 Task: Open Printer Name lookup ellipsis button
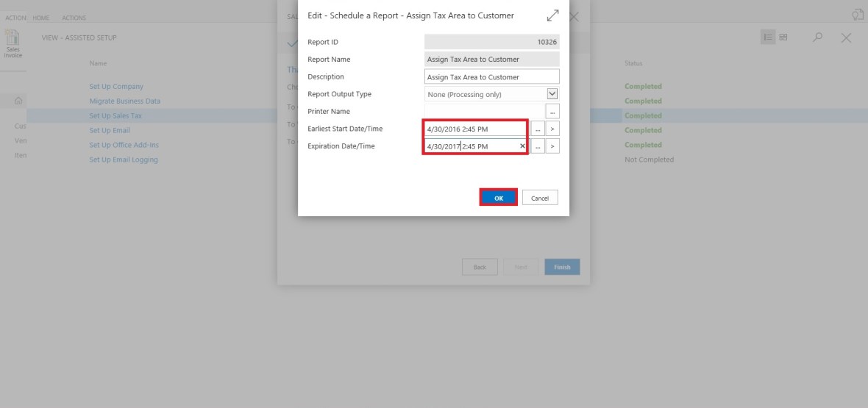click(x=552, y=112)
